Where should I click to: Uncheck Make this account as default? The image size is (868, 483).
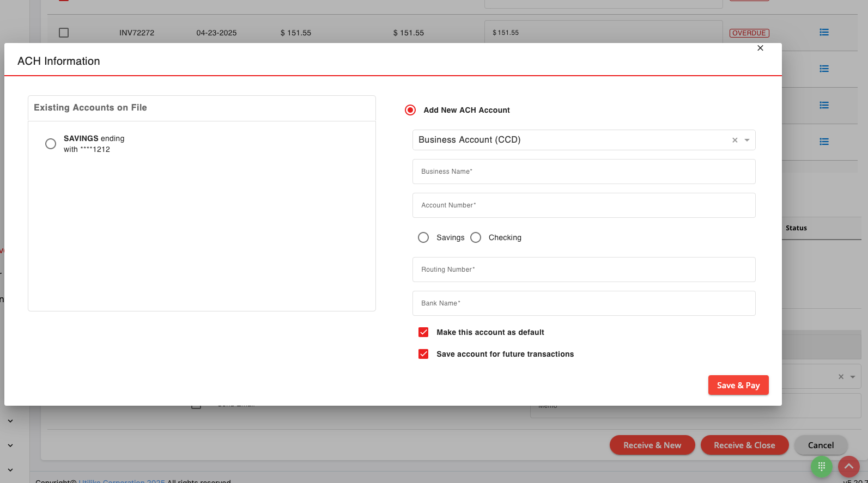(423, 332)
